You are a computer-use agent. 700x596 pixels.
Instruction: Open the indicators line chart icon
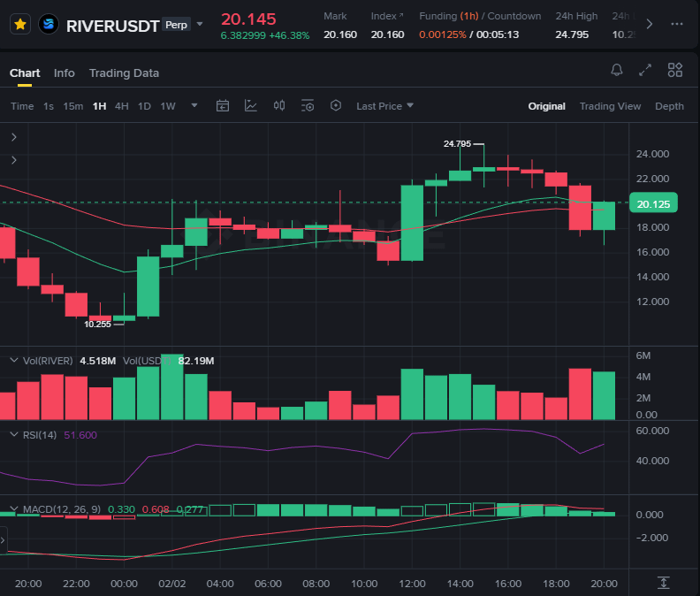(x=251, y=106)
